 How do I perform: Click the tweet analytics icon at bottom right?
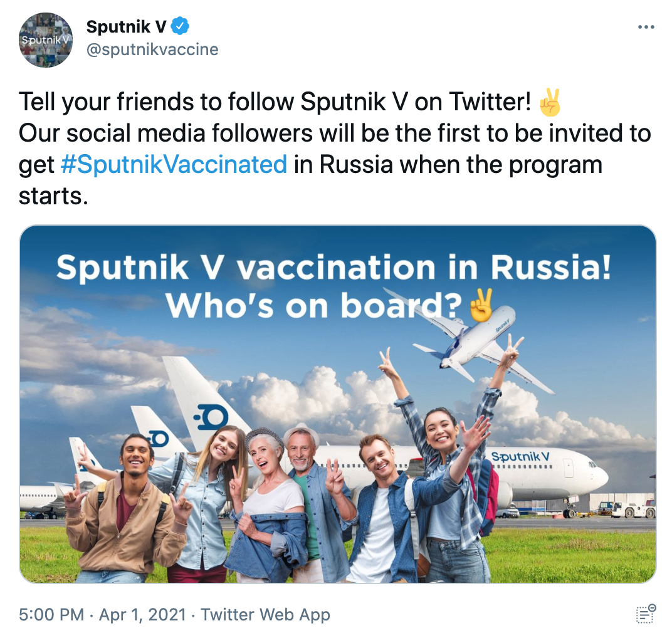(x=646, y=614)
